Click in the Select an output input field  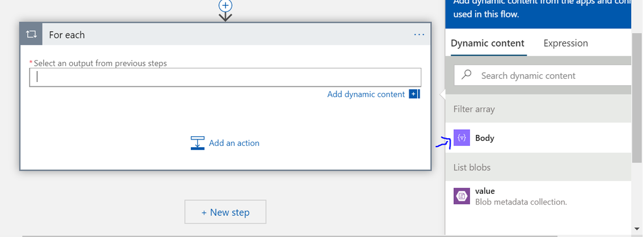point(225,77)
